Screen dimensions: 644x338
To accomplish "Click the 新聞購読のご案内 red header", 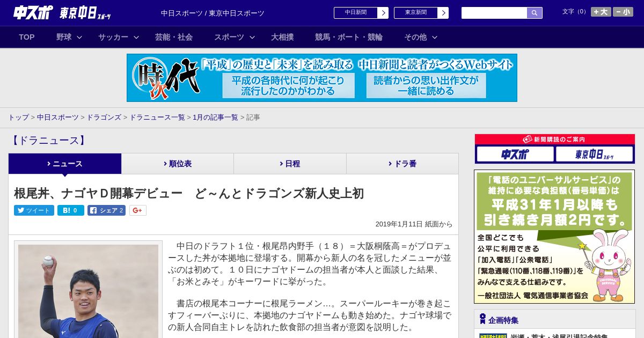I will point(555,139).
